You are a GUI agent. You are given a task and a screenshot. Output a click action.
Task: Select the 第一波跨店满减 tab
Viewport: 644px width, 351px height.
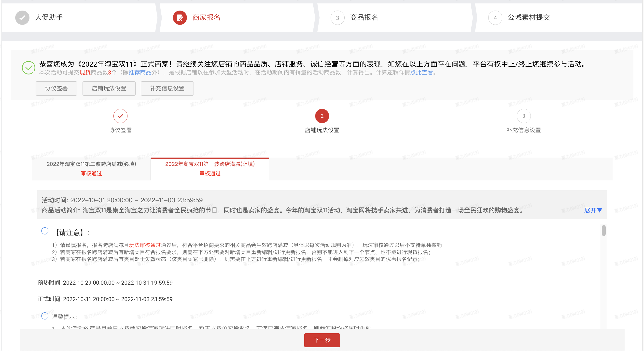tap(210, 169)
